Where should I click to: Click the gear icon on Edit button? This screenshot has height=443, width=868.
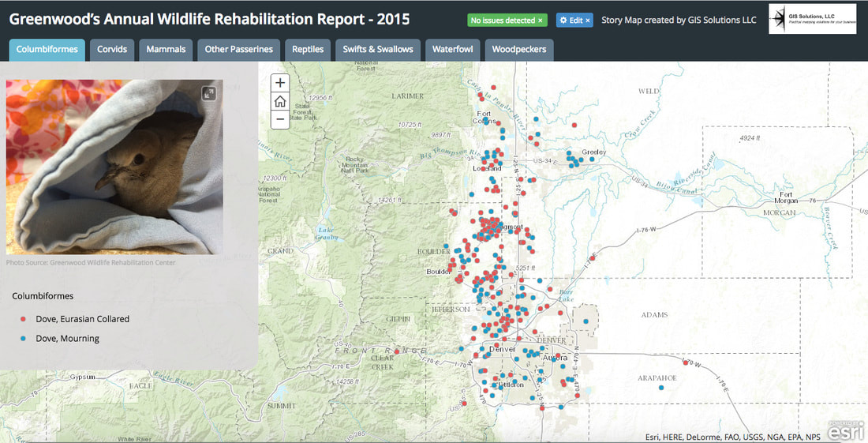[x=563, y=21]
